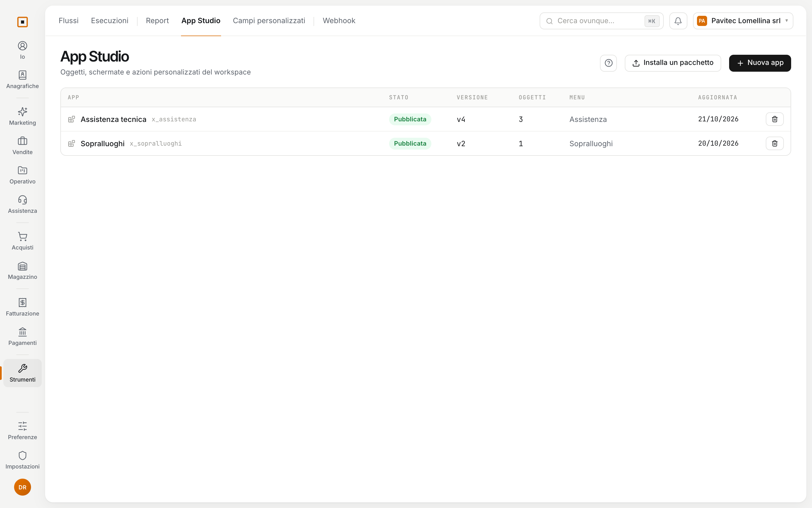Switch to the Flussi tab
The image size is (812, 508).
pos(69,21)
